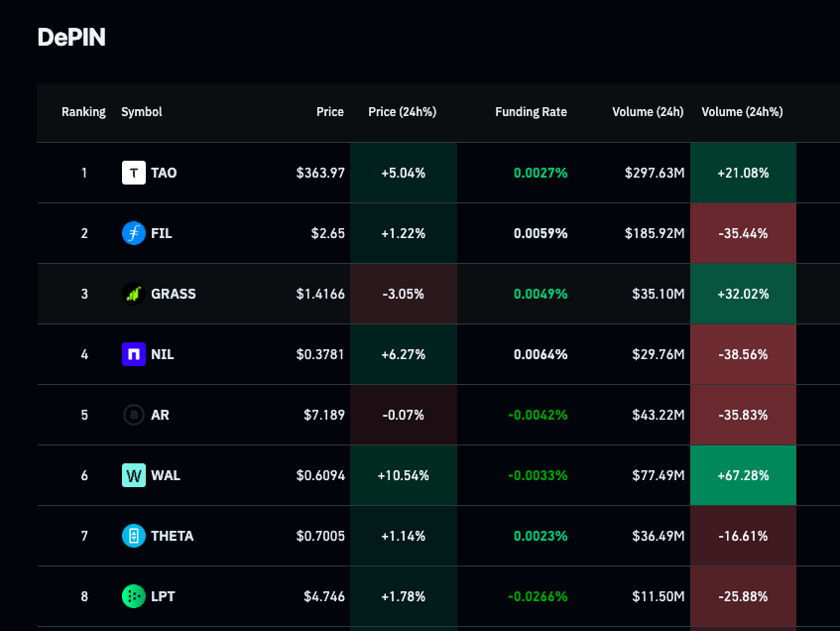Sort by Price (24h%) header

point(403,112)
